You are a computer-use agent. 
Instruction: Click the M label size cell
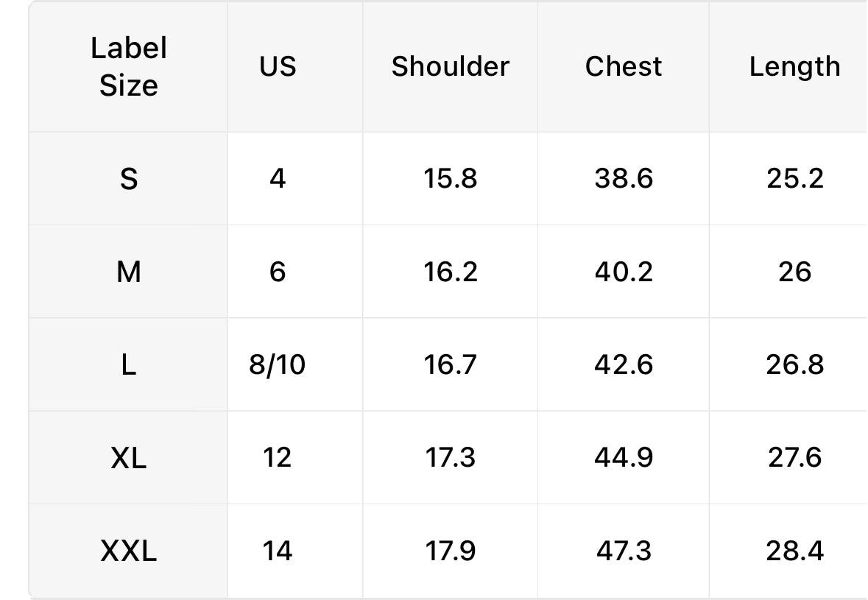tap(129, 272)
